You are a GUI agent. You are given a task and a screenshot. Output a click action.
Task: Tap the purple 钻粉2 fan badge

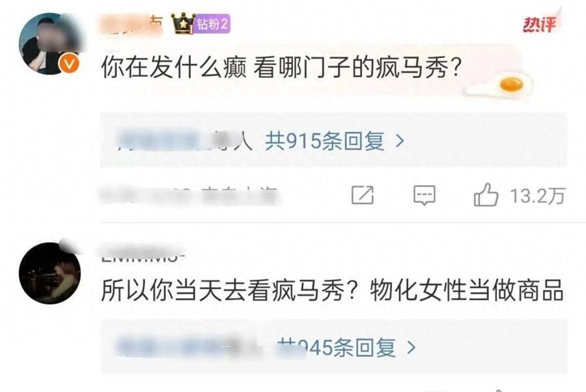click(x=213, y=24)
